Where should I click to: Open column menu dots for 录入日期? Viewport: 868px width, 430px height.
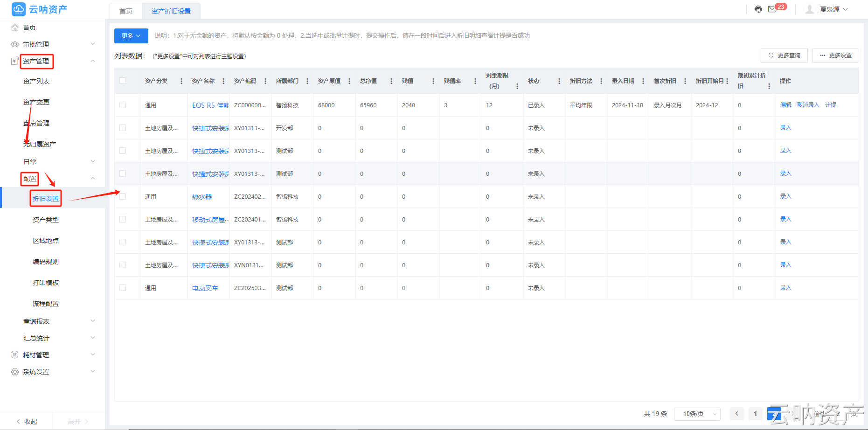(x=643, y=81)
